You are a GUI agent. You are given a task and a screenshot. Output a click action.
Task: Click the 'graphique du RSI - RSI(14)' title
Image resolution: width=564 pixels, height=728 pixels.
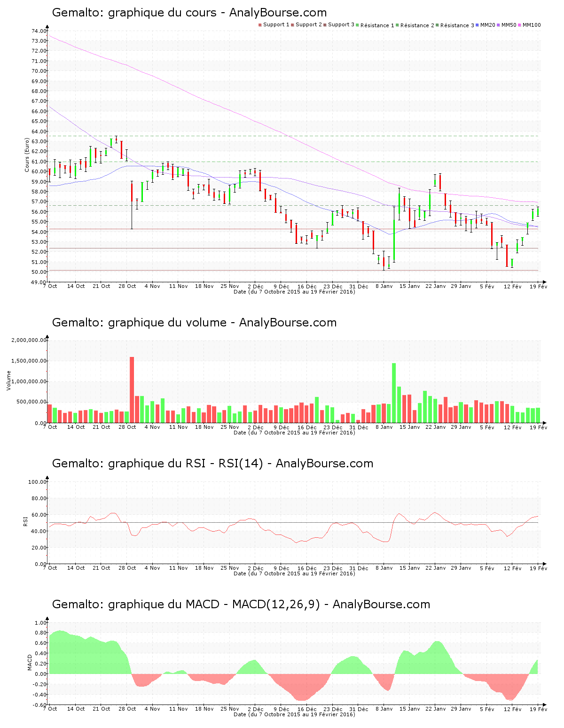click(186, 464)
